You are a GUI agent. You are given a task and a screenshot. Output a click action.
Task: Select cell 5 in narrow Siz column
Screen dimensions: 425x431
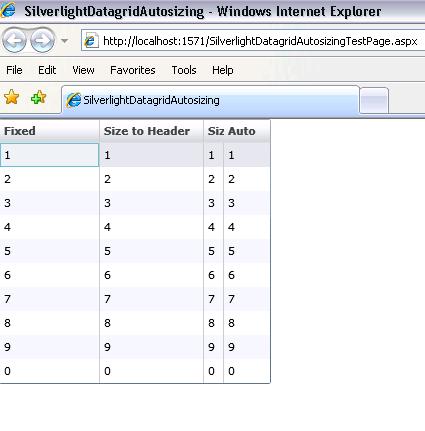[213, 251]
